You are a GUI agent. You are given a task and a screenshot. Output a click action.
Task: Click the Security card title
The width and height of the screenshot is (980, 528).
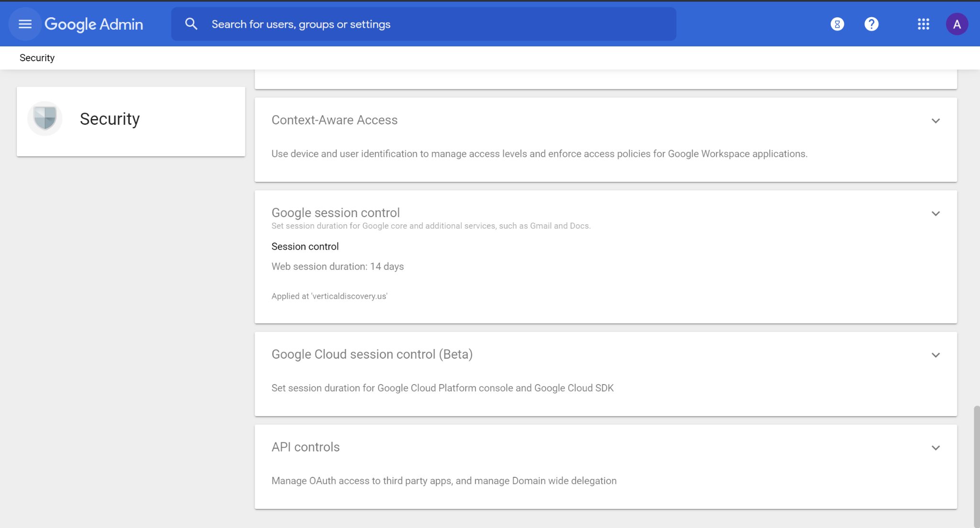pyautogui.click(x=110, y=119)
